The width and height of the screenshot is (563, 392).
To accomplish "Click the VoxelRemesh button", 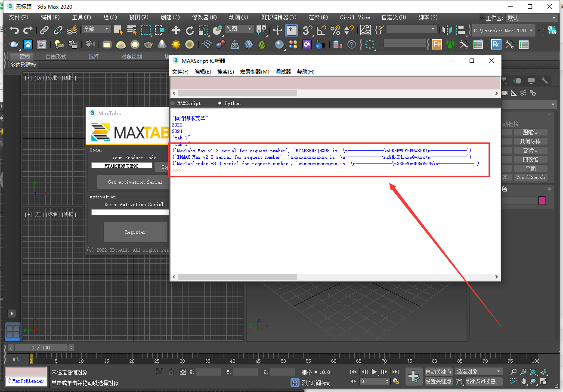I will [x=530, y=177].
